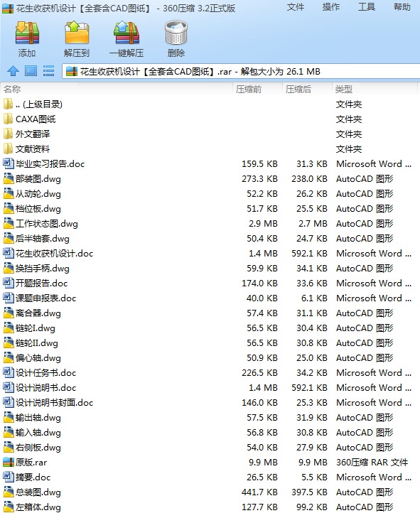Select the 偏心轴.dwg file icon
The image size is (420, 518).
8,358
